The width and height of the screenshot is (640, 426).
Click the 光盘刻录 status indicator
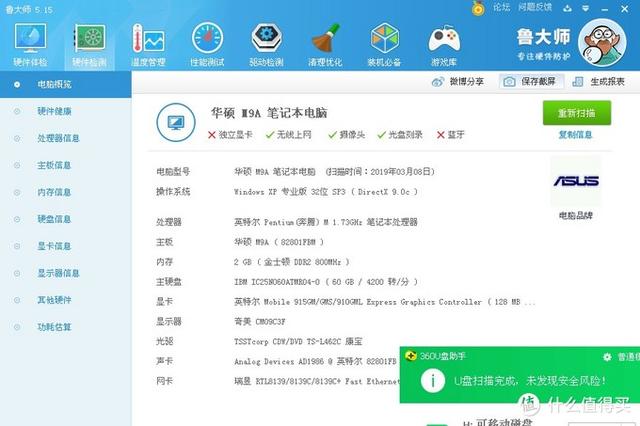tap(400, 135)
